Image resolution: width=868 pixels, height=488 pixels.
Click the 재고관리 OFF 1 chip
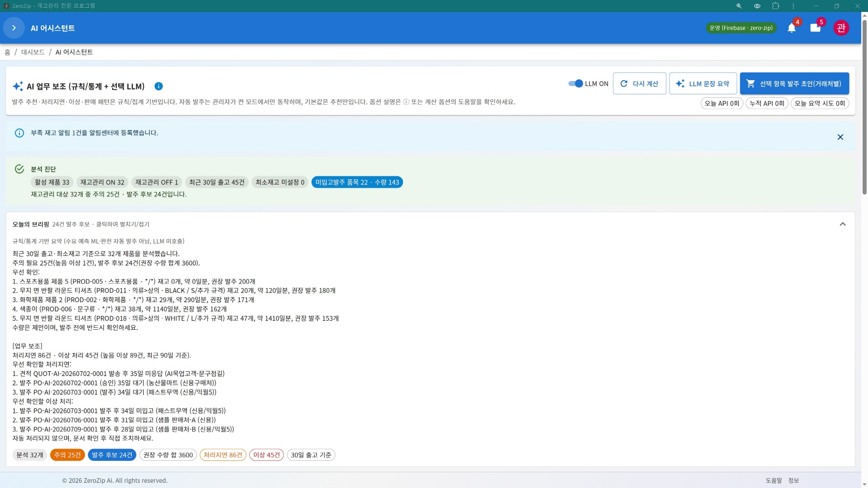(156, 182)
